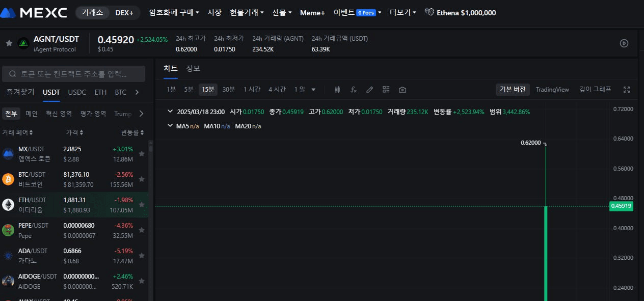The image size is (644, 301).
Task: Select 15분 timeframe
Action: click(x=208, y=90)
